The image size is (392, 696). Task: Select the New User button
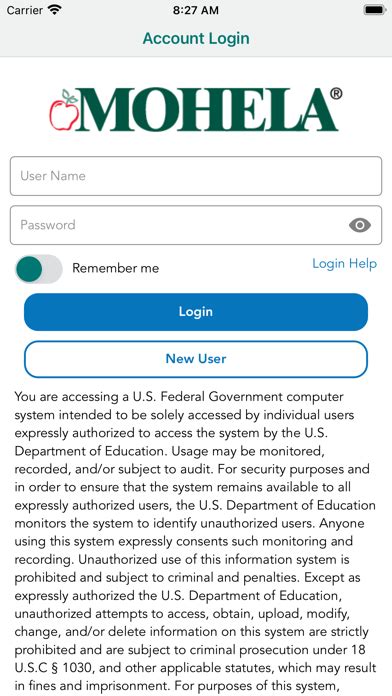[x=196, y=359]
